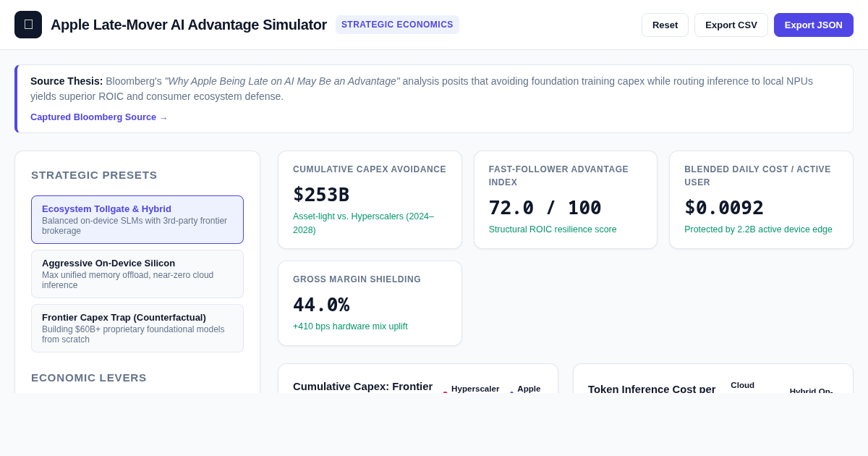Click 'Asset-light vs. Hyperscalers (2024–2028)' text
This screenshot has height=456, width=868.
point(363,223)
